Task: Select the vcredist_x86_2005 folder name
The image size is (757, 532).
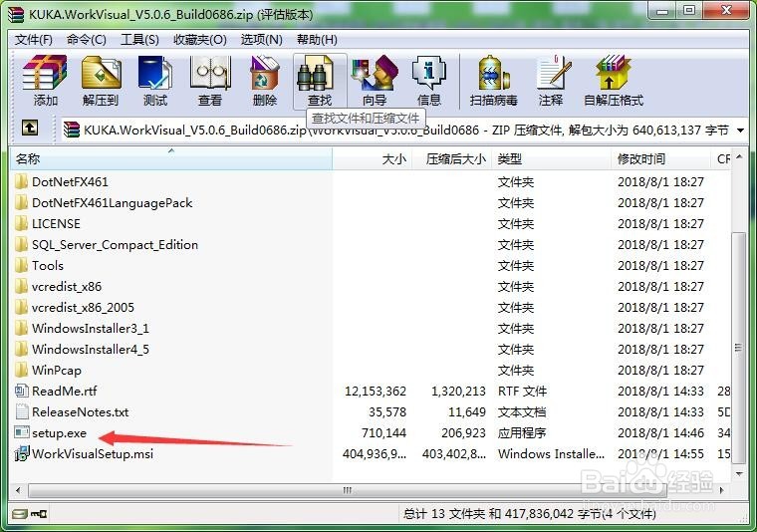Action: [x=83, y=307]
